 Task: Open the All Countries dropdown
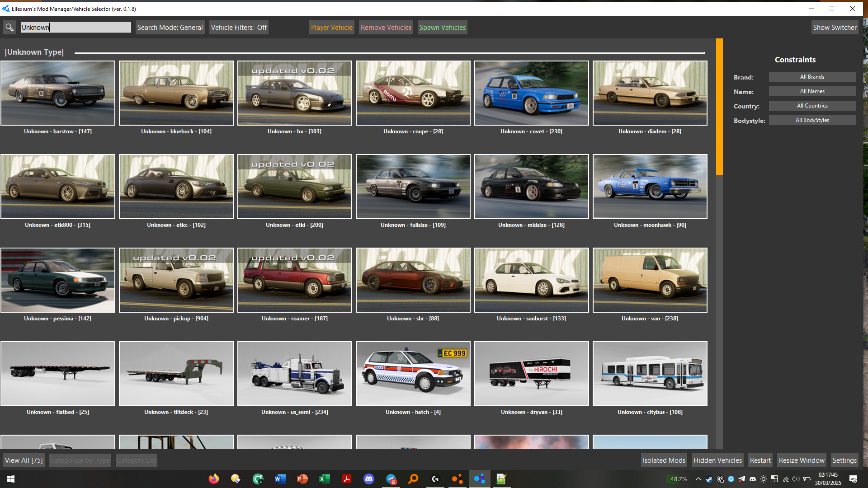812,106
